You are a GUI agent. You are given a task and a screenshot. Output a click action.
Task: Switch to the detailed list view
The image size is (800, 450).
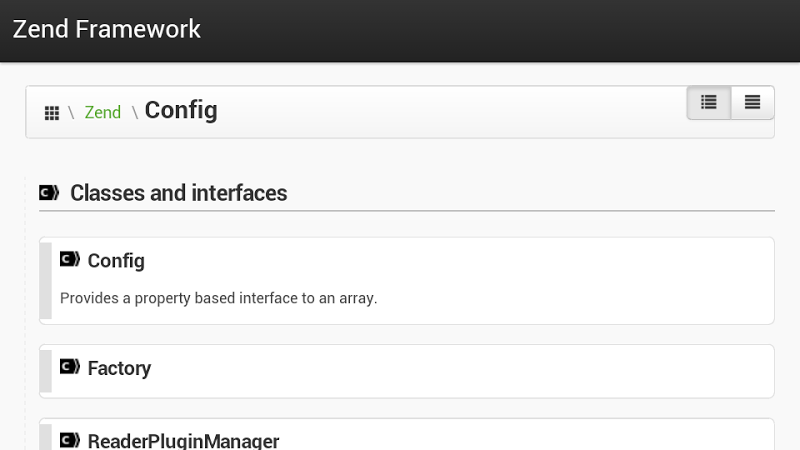(x=709, y=102)
